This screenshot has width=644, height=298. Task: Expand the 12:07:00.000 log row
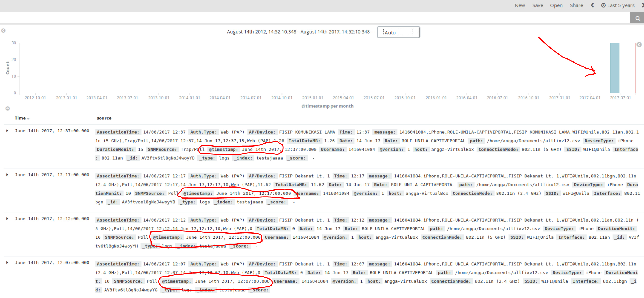click(7, 263)
